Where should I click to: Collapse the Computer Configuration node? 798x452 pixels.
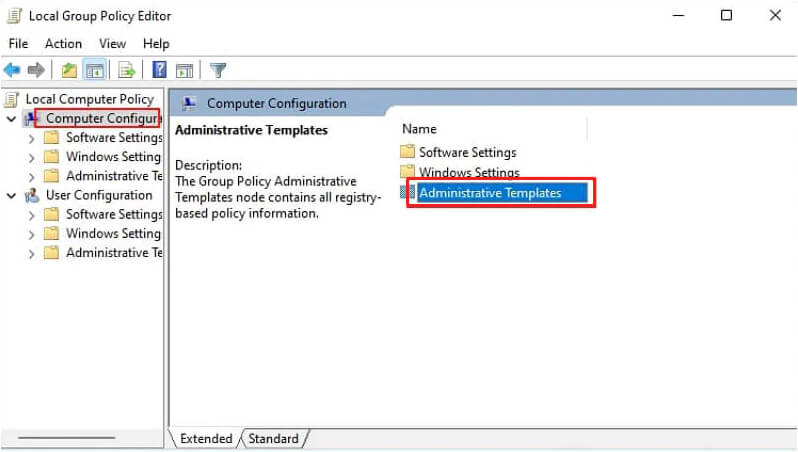11,119
